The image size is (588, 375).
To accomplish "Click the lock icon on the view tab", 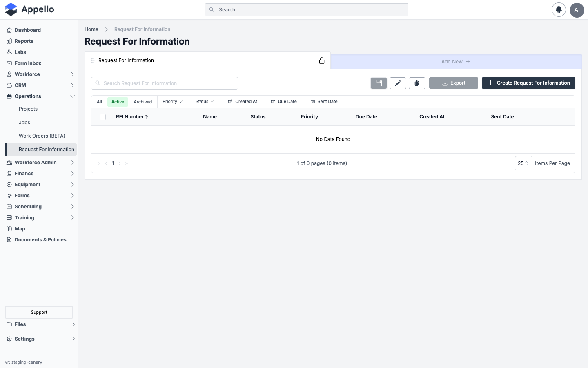I will click(x=322, y=60).
